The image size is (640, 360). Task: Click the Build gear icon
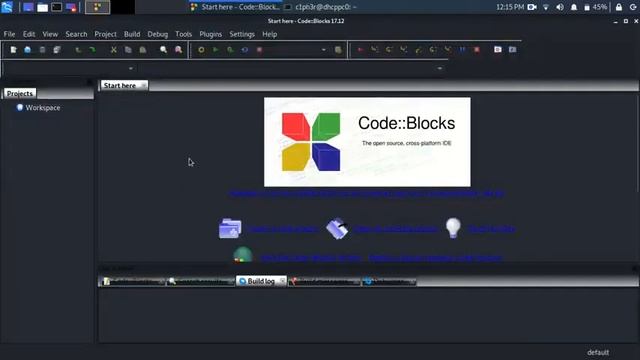[x=201, y=50]
